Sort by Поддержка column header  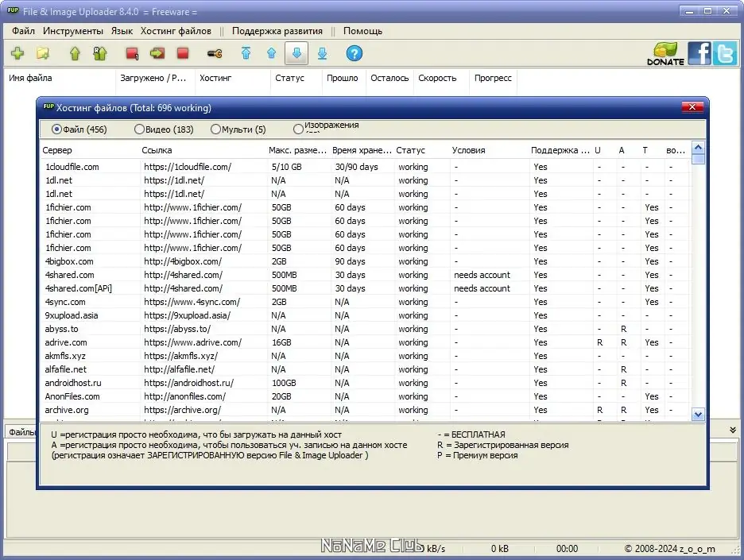pyautogui.click(x=560, y=150)
